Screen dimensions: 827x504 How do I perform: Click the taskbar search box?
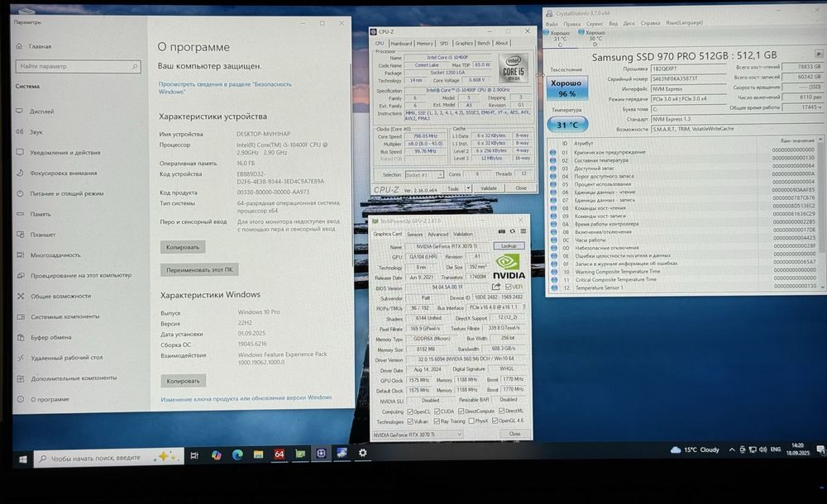pos(109,458)
